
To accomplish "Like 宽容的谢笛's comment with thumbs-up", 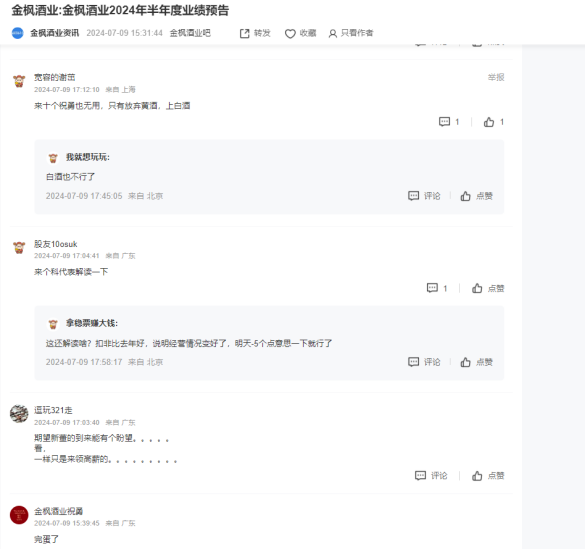I will coord(489,122).
